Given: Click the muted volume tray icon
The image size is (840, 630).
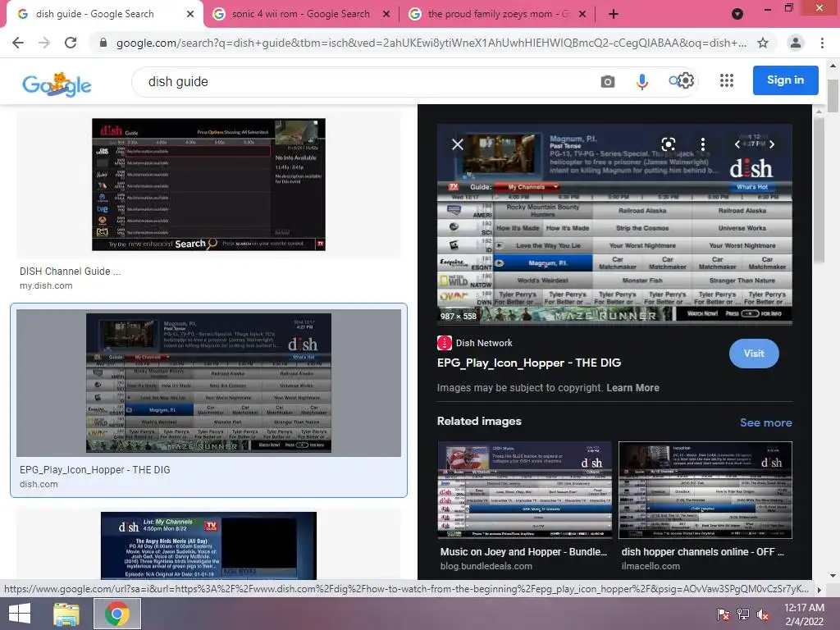Looking at the screenshot, I should pos(763,614).
